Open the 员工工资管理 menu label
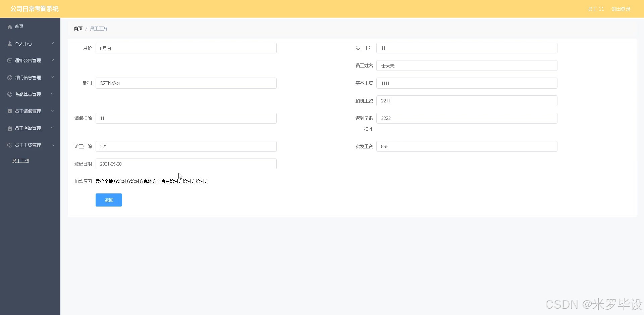This screenshot has width=644, height=315. (28, 145)
